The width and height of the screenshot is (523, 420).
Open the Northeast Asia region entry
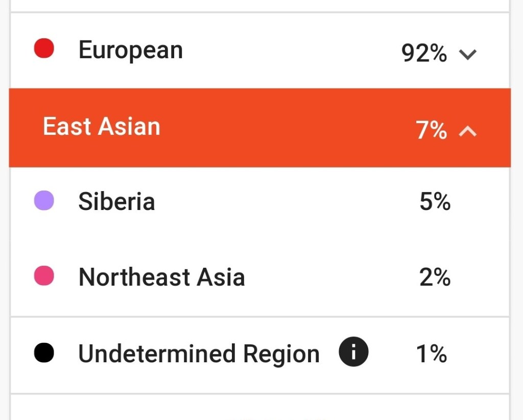click(x=161, y=277)
